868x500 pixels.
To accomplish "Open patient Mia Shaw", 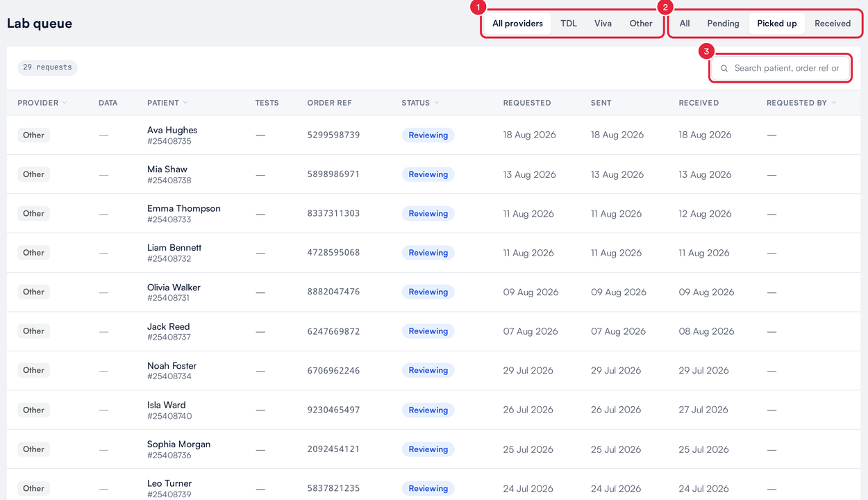I will 167,169.
